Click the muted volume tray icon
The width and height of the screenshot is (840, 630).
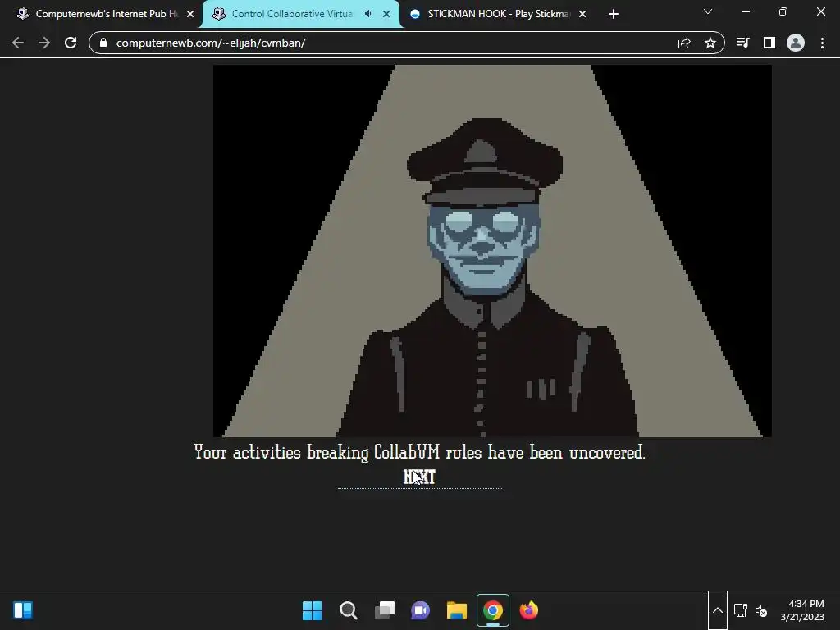point(760,610)
